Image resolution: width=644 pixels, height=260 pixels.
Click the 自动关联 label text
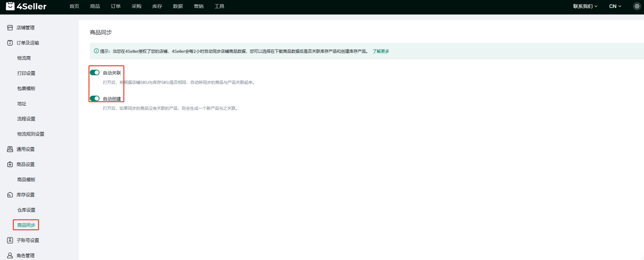(x=112, y=73)
